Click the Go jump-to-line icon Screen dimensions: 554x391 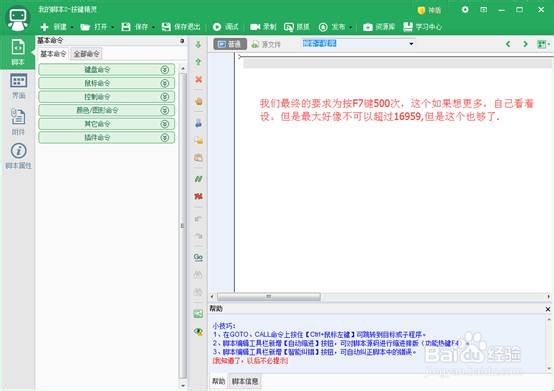[199, 257]
